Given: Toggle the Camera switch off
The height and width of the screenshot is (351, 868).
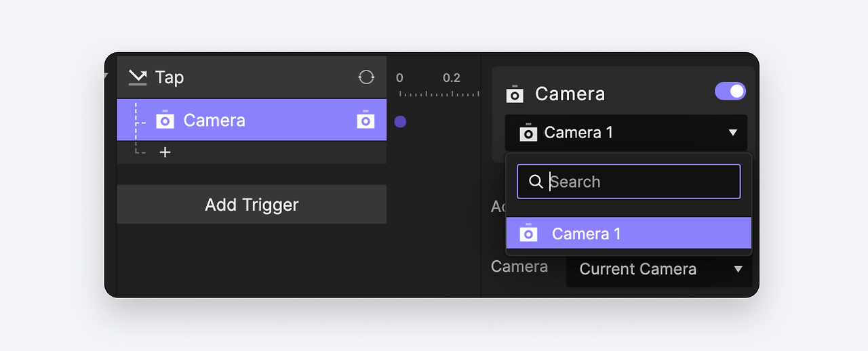Looking at the screenshot, I should (730, 91).
